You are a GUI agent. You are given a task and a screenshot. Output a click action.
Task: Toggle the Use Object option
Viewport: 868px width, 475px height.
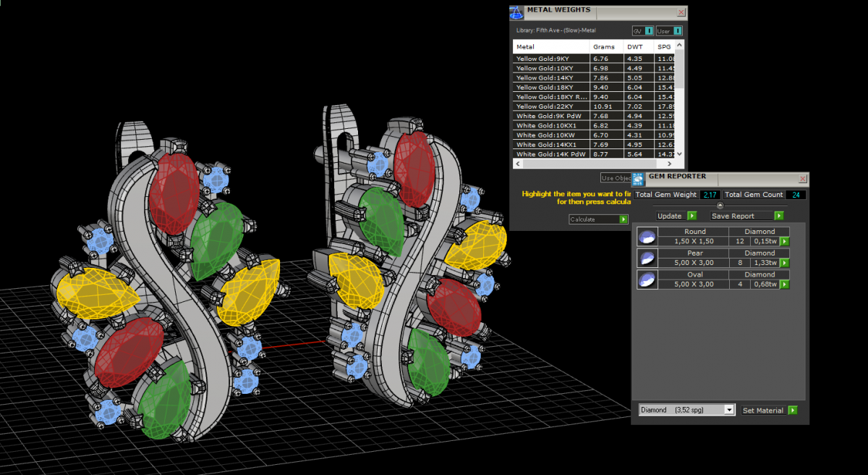(x=615, y=178)
